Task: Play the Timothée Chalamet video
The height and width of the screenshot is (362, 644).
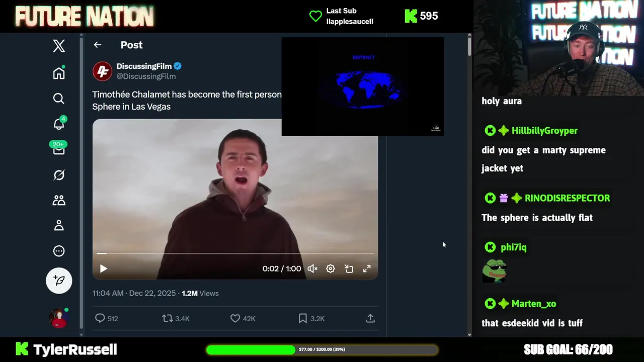Action: (104, 268)
